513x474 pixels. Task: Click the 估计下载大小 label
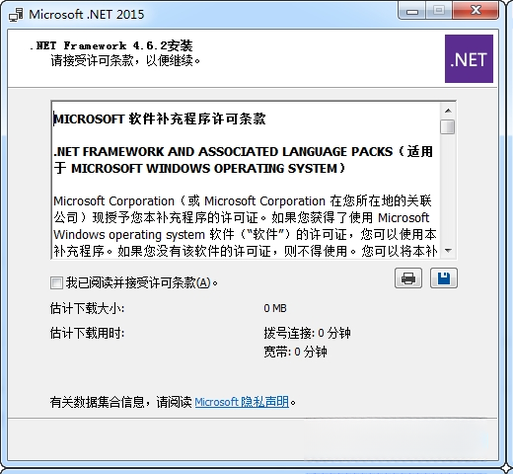click(87, 308)
